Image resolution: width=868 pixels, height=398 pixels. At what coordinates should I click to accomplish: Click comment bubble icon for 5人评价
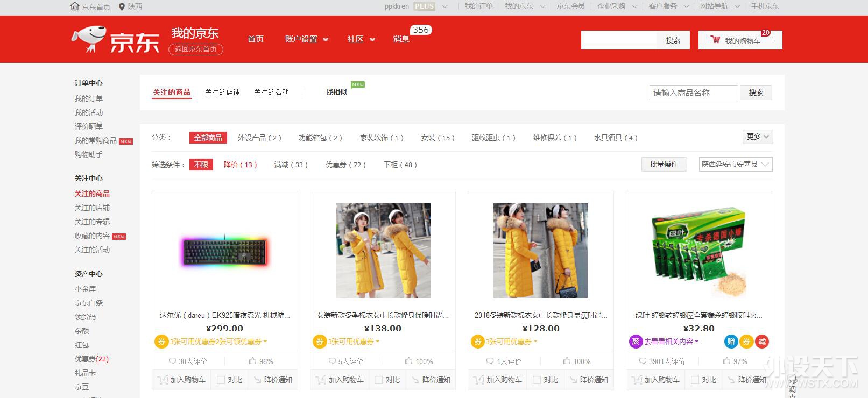pos(333,361)
